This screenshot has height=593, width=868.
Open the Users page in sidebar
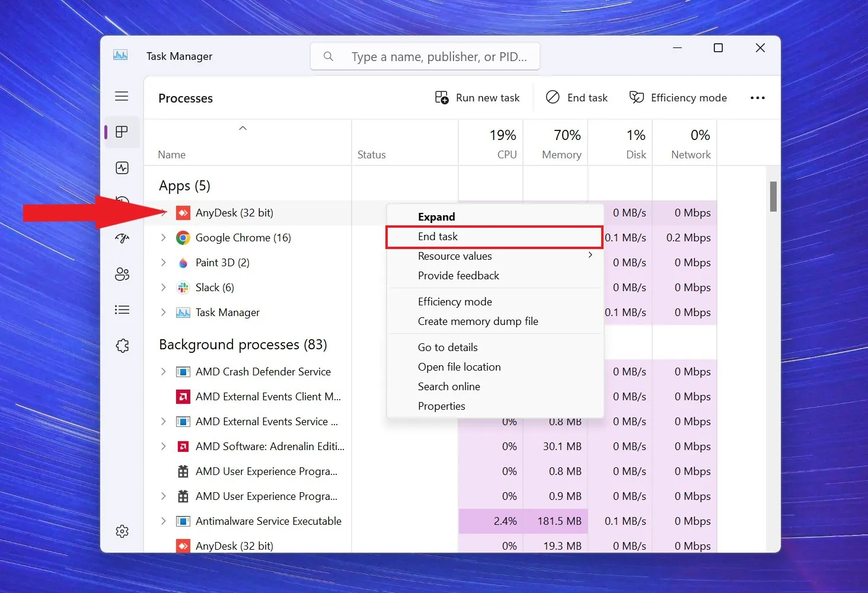click(x=122, y=274)
